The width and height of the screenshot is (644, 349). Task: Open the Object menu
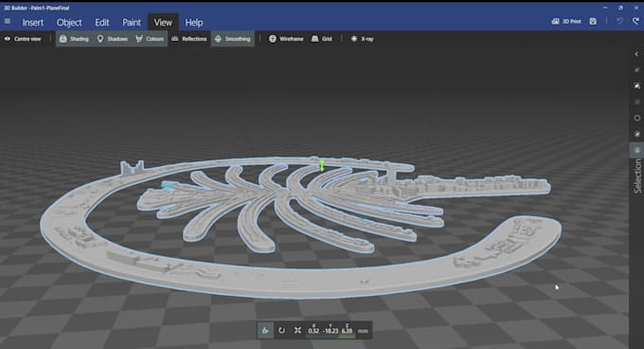click(x=69, y=23)
